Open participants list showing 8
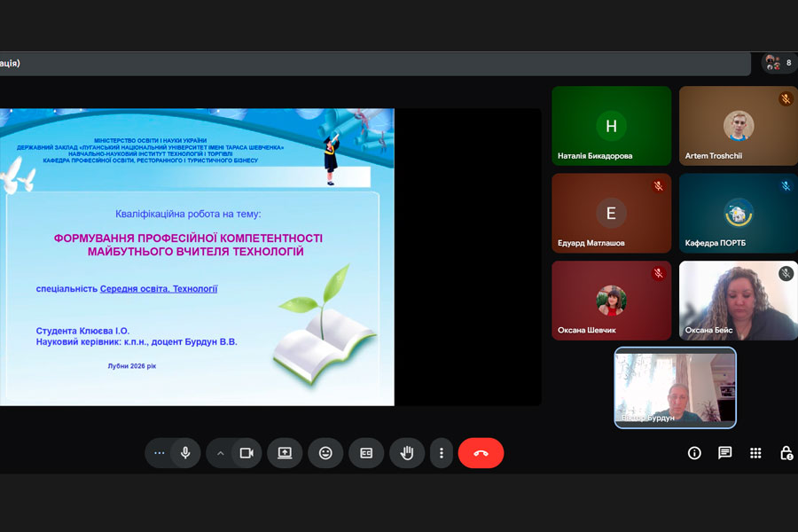 779,63
